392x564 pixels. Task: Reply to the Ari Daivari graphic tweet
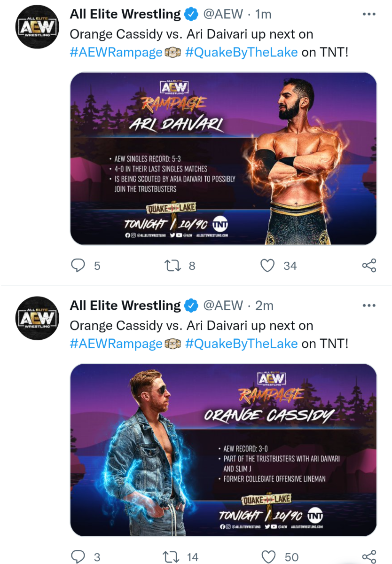tap(78, 266)
